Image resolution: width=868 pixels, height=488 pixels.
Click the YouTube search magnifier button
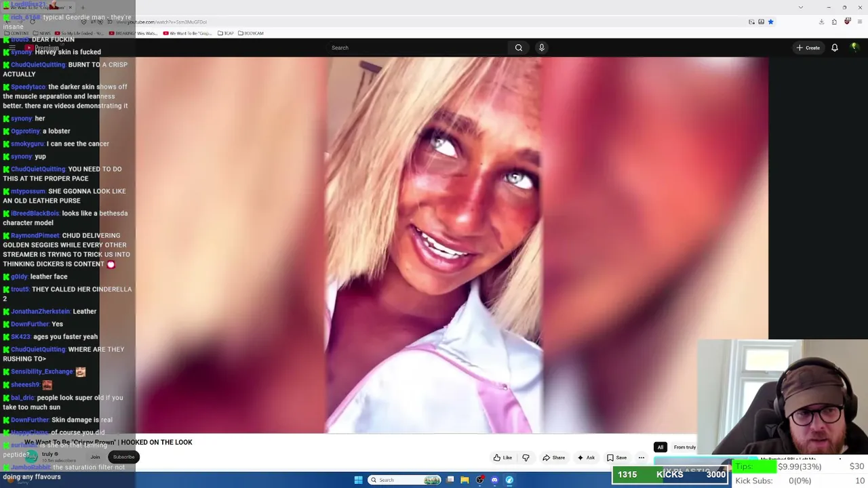click(519, 47)
